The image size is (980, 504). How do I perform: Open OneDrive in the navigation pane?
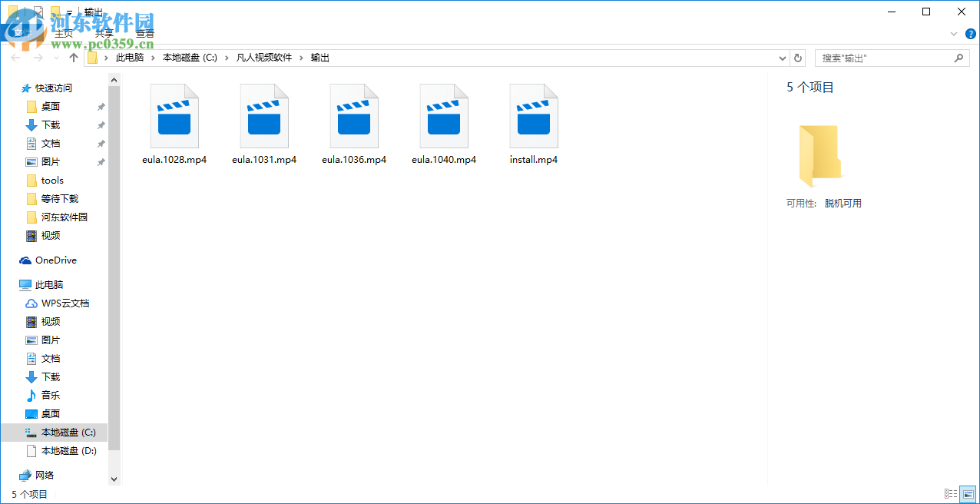[x=55, y=260]
